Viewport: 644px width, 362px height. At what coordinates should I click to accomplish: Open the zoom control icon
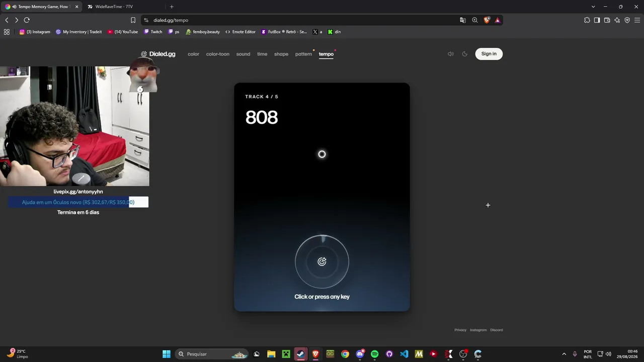pos(474,20)
